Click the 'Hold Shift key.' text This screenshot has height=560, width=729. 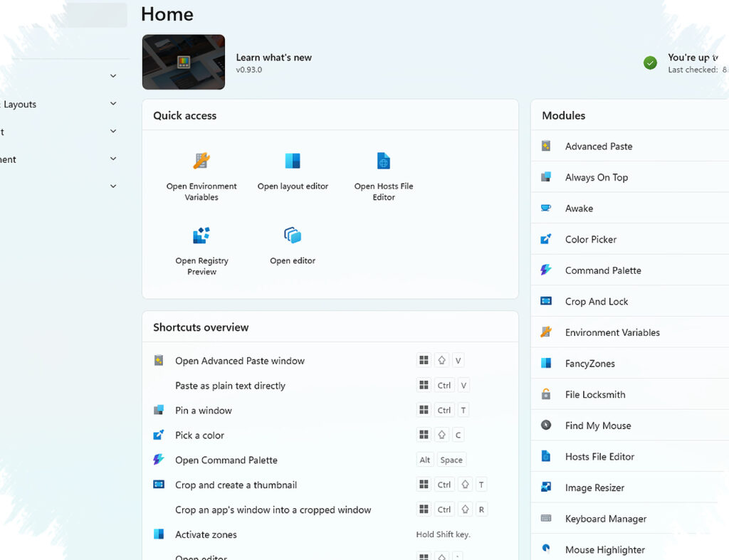click(x=443, y=534)
